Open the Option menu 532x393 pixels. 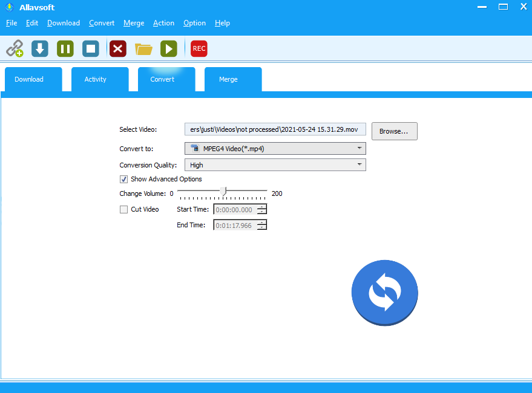[194, 23]
